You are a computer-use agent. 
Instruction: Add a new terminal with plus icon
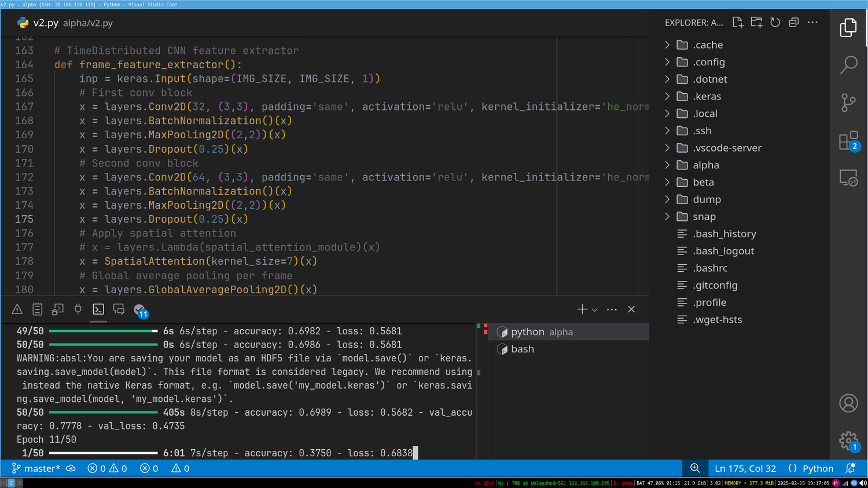point(582,309)
